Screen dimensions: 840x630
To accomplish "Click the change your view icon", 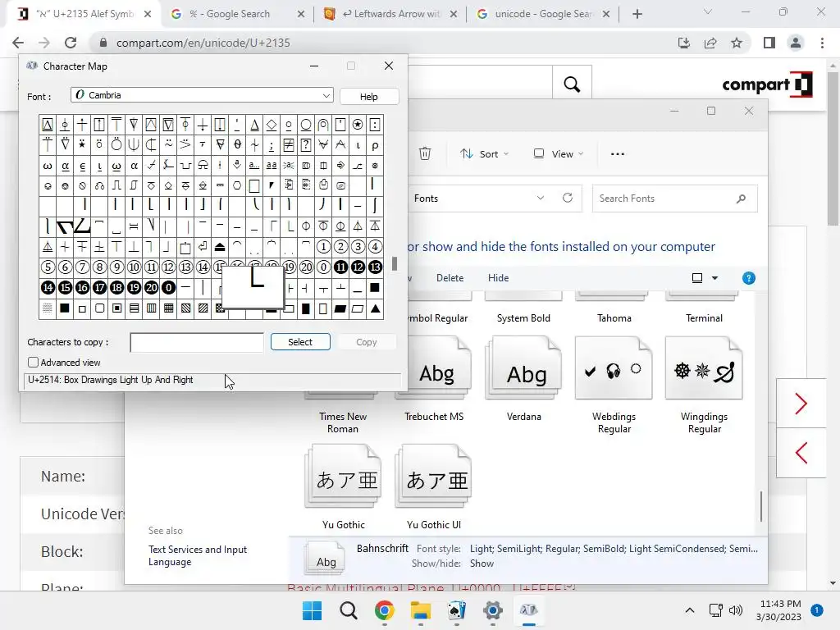I will (x=697, y=278).
